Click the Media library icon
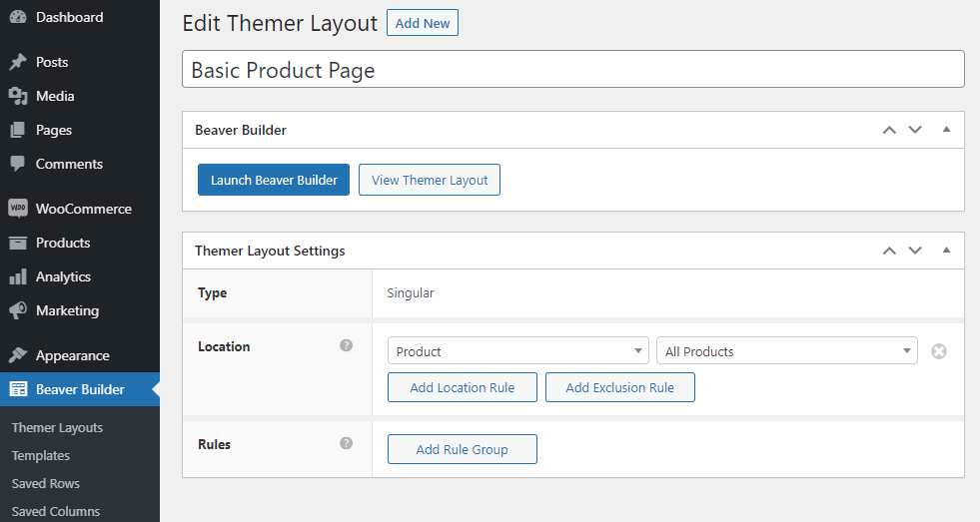 18,96
